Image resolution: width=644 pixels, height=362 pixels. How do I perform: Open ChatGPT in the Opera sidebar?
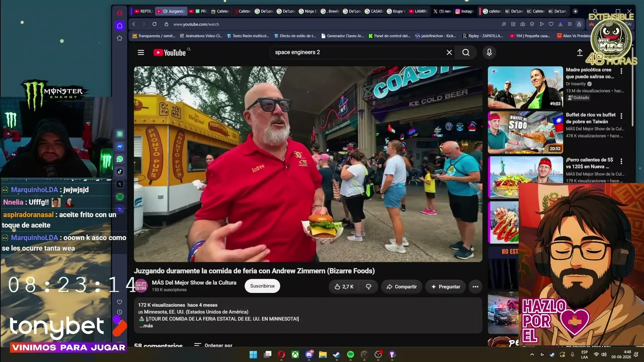point(120,134)
